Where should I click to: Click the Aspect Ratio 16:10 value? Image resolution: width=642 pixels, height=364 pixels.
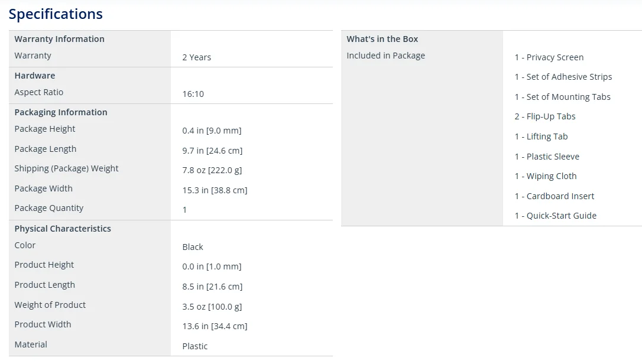click(x=193, y=94)
